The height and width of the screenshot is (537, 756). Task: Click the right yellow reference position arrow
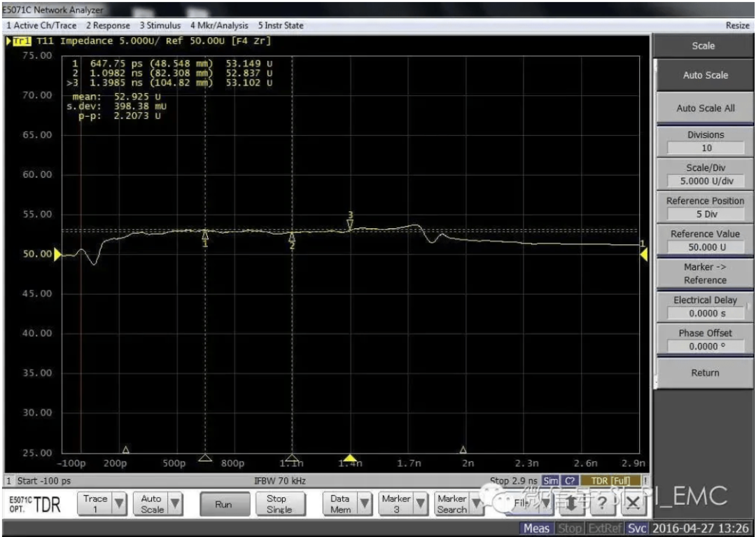point(644,255)
